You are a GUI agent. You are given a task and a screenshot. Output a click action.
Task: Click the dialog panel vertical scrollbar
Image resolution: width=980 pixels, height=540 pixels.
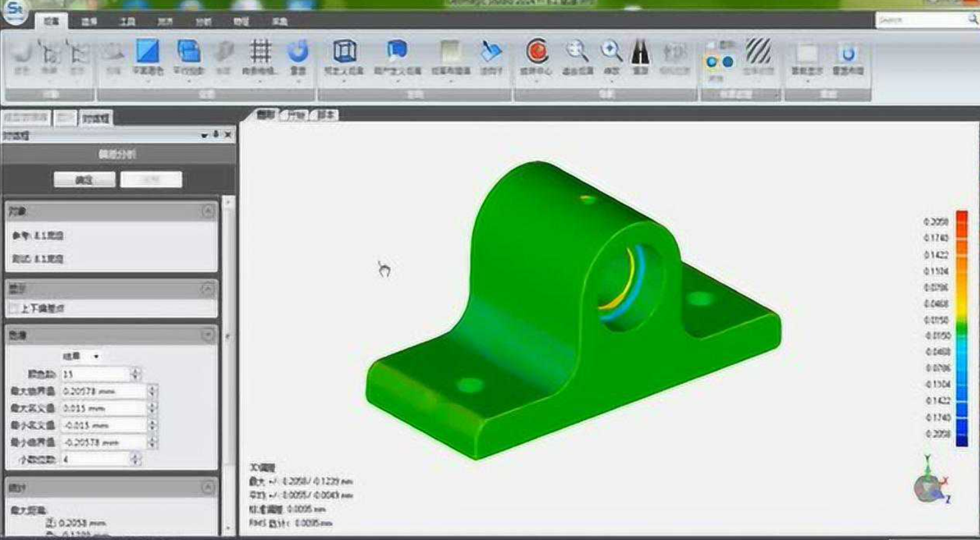tap(228, 364)
